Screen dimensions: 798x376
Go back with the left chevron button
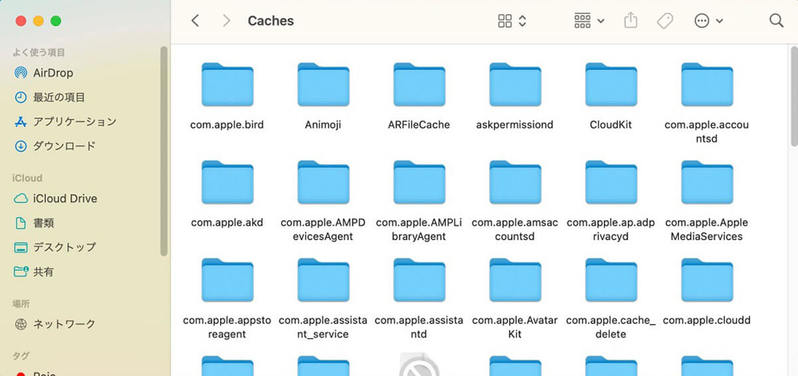pyautogui.click(x=195, y=21)
